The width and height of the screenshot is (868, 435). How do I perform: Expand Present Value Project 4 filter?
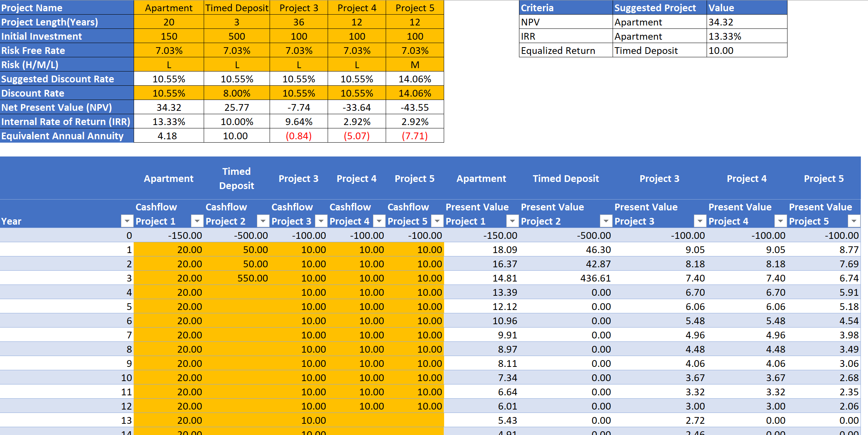(x=780, y=221)
